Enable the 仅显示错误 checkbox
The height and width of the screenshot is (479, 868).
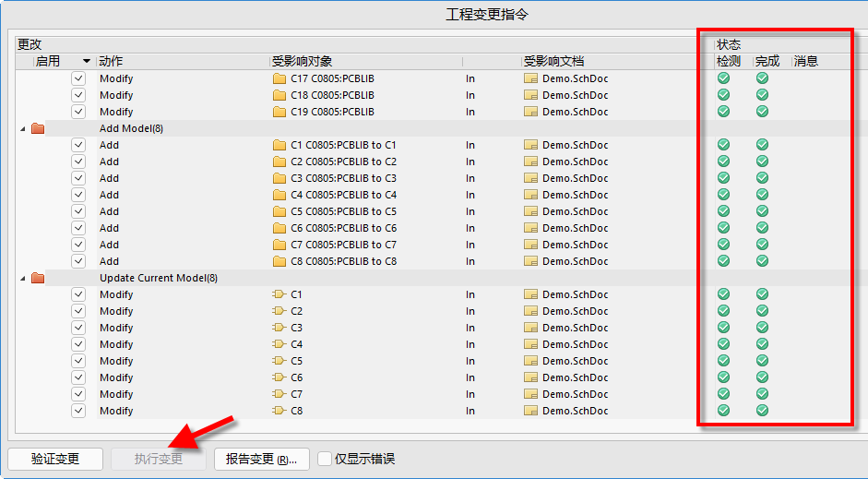pyautogui.click(x=325, y=459)
